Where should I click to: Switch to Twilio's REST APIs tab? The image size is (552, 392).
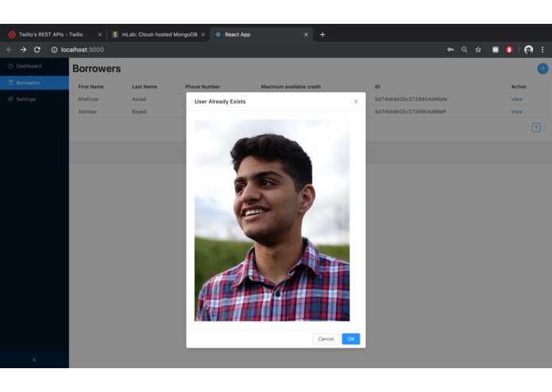pyautogui.click(x=52, y=34)
